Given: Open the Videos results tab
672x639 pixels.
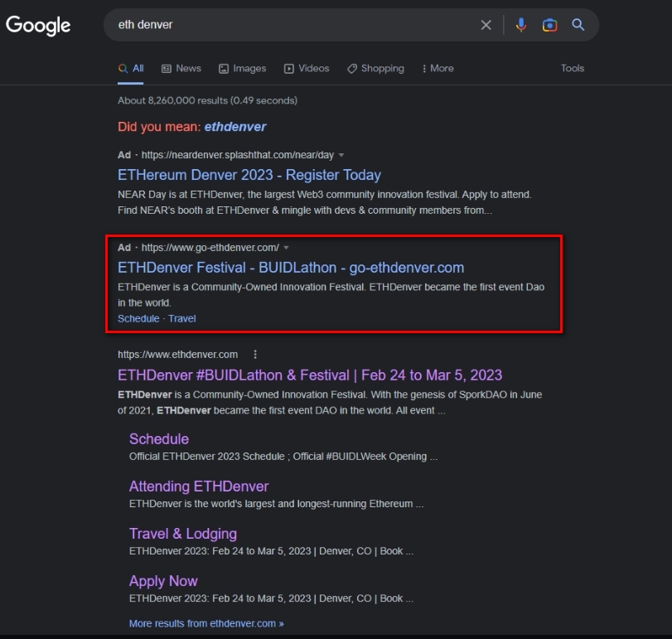Looking at the screenshot, I should tap(306, 69).
